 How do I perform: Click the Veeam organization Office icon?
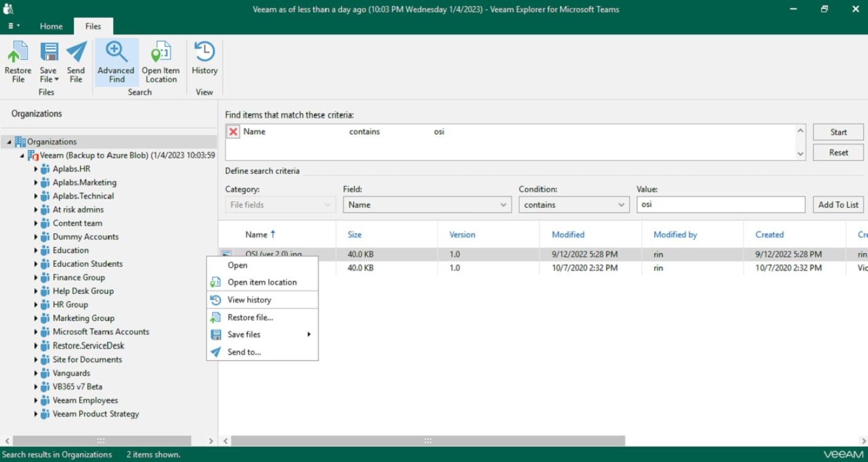[33, 155]
